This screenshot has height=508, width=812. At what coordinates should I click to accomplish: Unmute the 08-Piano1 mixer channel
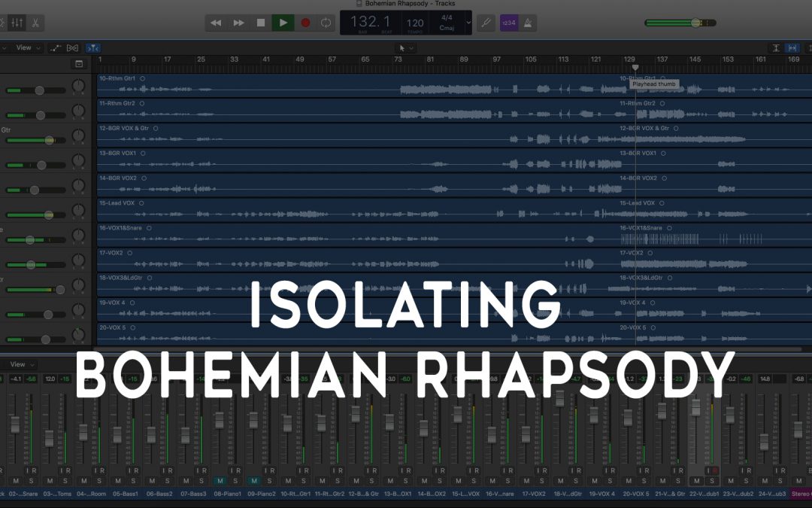pyautogui.click(x=220, y=480)
